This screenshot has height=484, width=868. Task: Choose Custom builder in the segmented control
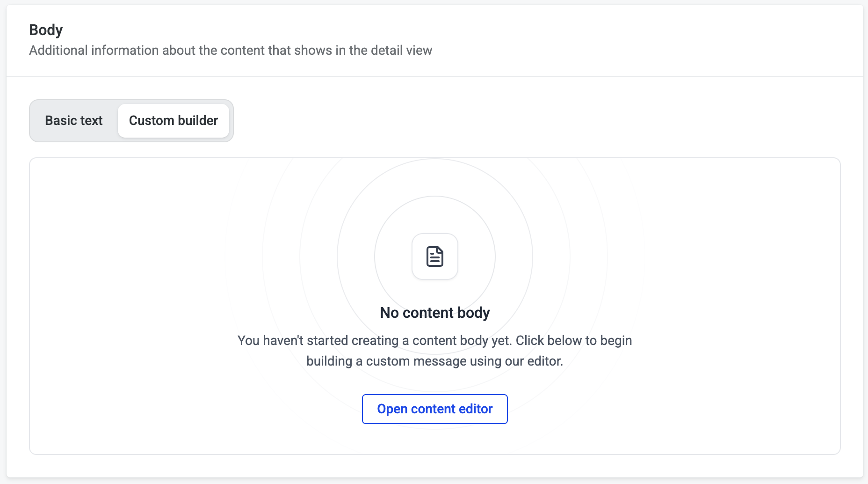point(173,121)
